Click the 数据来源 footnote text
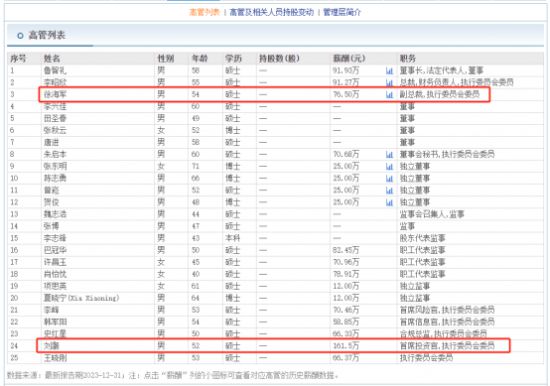This screenshot has width=550, height=386. click(x=173, y=375)
